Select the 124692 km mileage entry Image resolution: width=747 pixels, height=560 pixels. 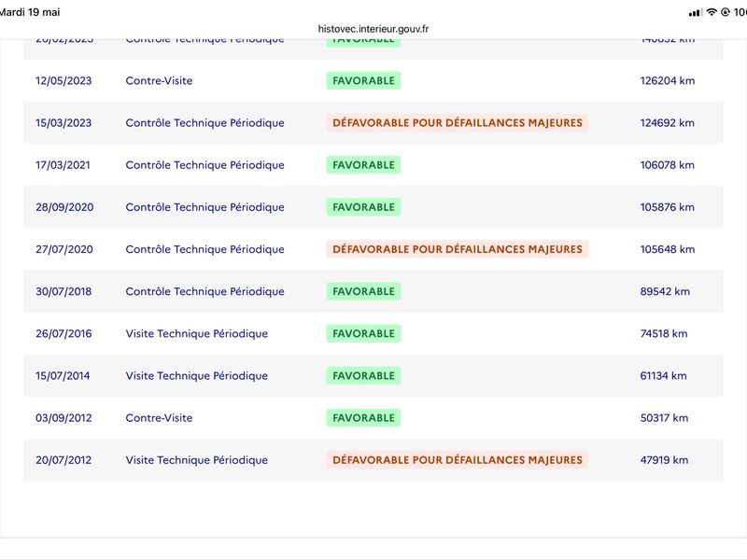point(667,123)
